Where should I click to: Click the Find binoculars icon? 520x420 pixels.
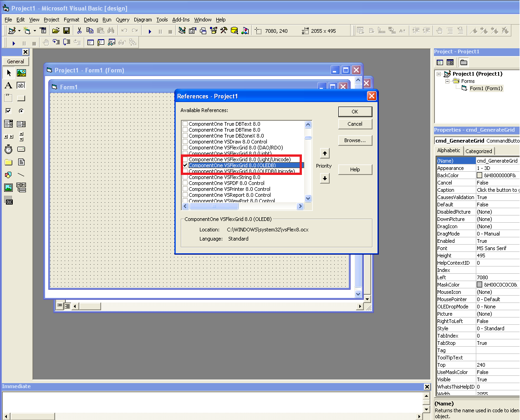point(111,31)
